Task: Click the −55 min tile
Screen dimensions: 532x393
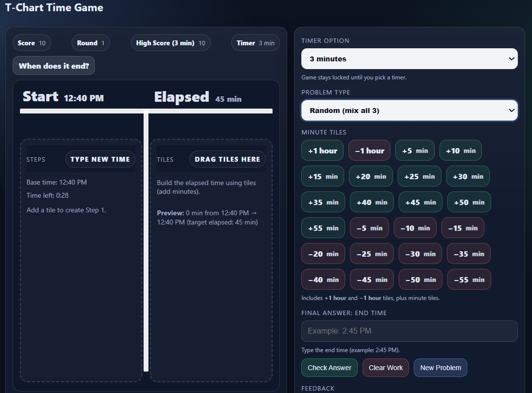Action: pyautogui.click(x=469, y=280)
